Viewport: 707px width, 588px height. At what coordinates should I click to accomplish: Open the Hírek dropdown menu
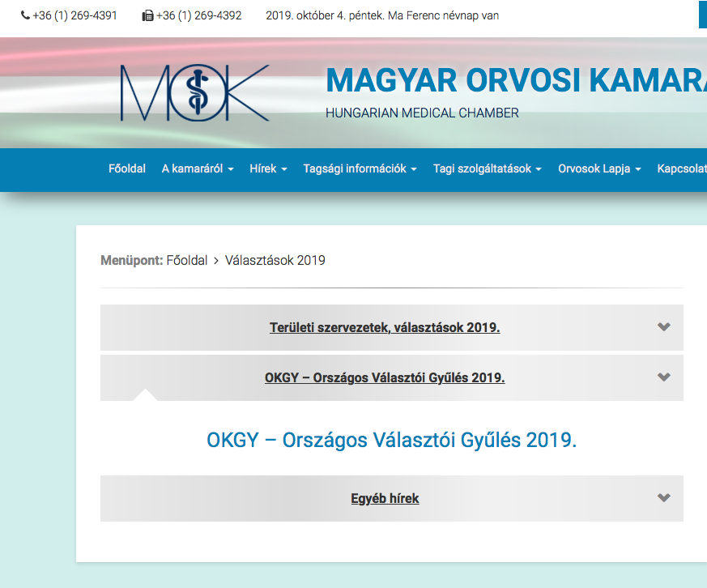pyautogui.click(x=268, y=168)
